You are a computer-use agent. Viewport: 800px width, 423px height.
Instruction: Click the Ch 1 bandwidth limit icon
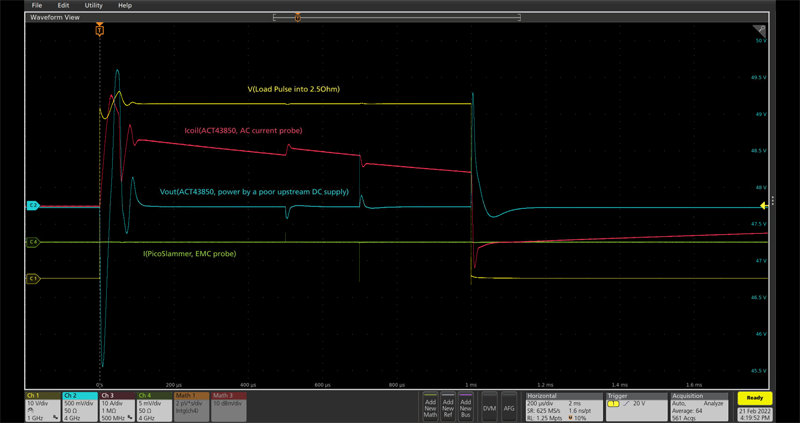click(x=55, y=417)
